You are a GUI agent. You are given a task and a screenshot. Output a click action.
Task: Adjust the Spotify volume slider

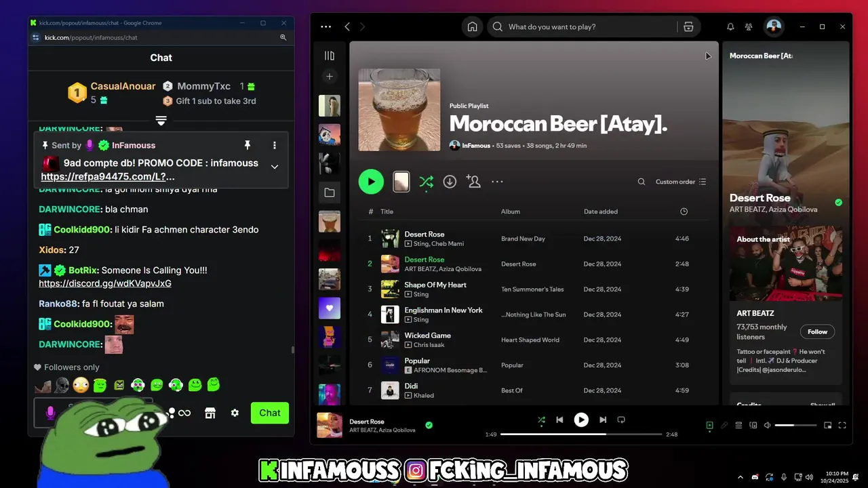pos(795,425)
